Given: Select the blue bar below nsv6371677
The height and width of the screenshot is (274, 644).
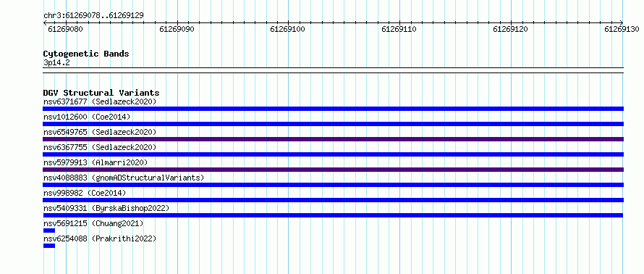Looking at the screenshot, I should tap(333, 109).
